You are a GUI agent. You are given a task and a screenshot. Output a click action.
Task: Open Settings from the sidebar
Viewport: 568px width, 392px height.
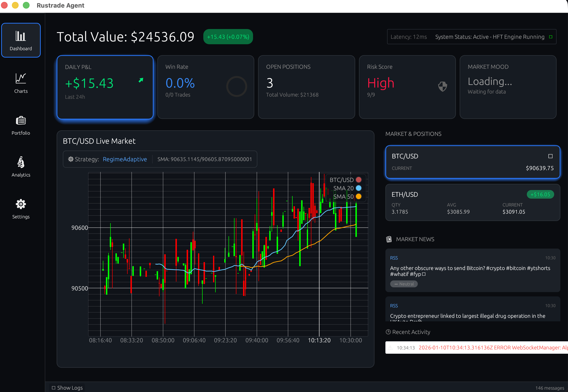(21, 209)
